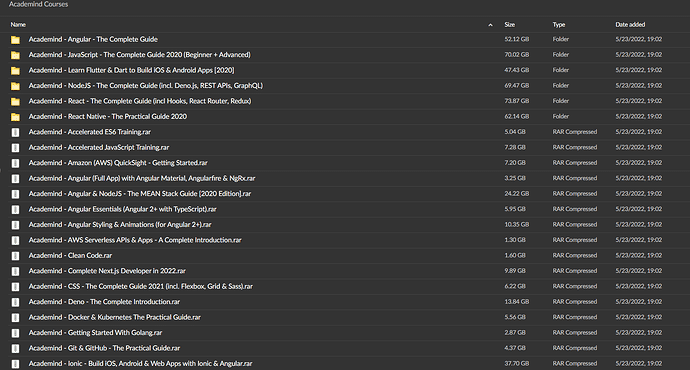Click archive icon for Getting Started With Golang.rar
The width and height of the screenshot is (690, 370).
15,333
